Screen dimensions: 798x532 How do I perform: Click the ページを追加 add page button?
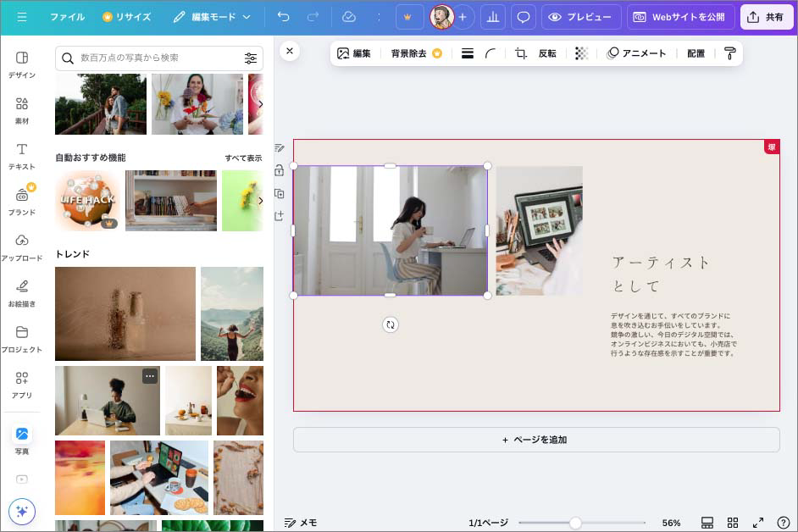pos(535,439)
